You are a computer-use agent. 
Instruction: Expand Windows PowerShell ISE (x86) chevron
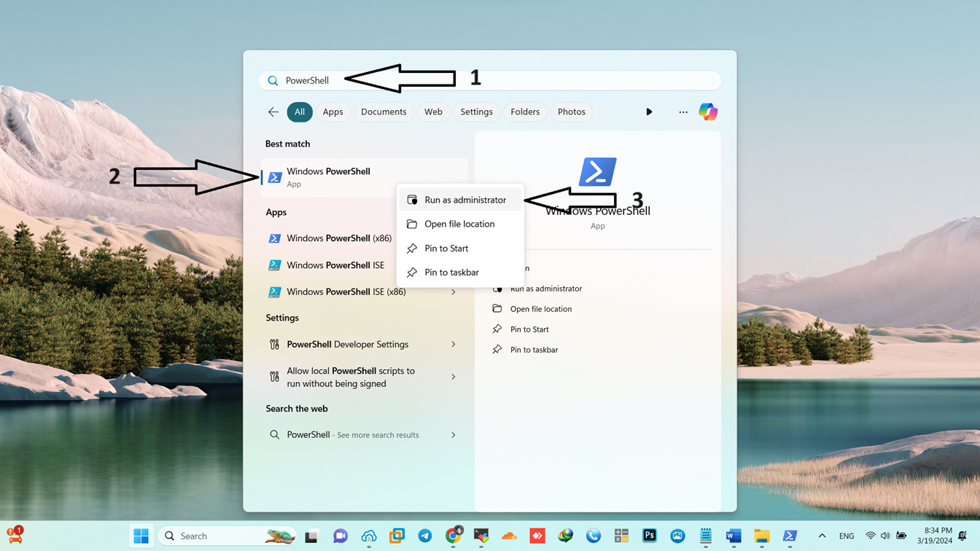454,292
